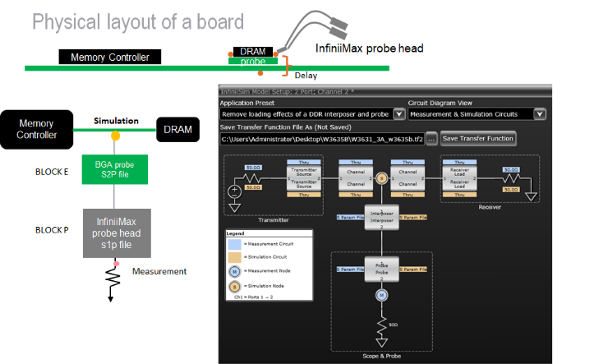599x364 pixels.
Task: Click blue S Param File label left of Probe
Action: click(x=350, y=270)
